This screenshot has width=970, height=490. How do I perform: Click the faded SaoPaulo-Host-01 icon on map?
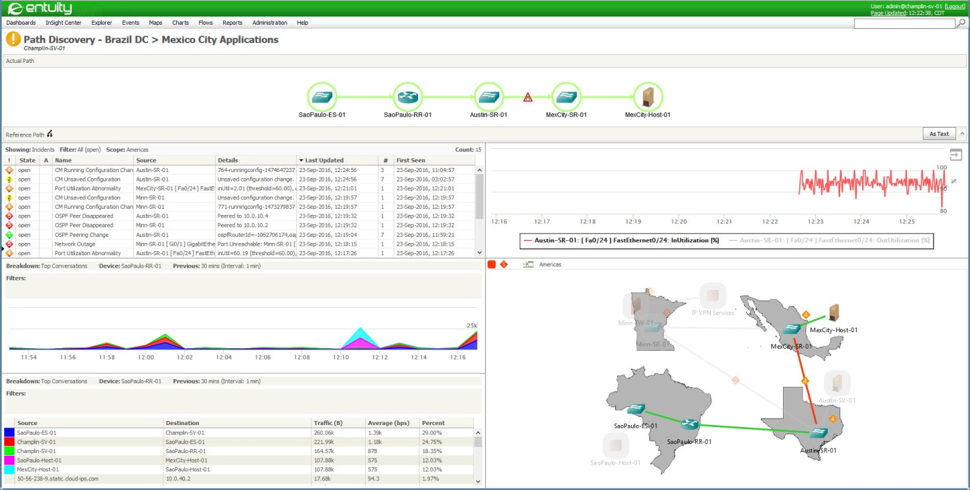click(616, 444)
